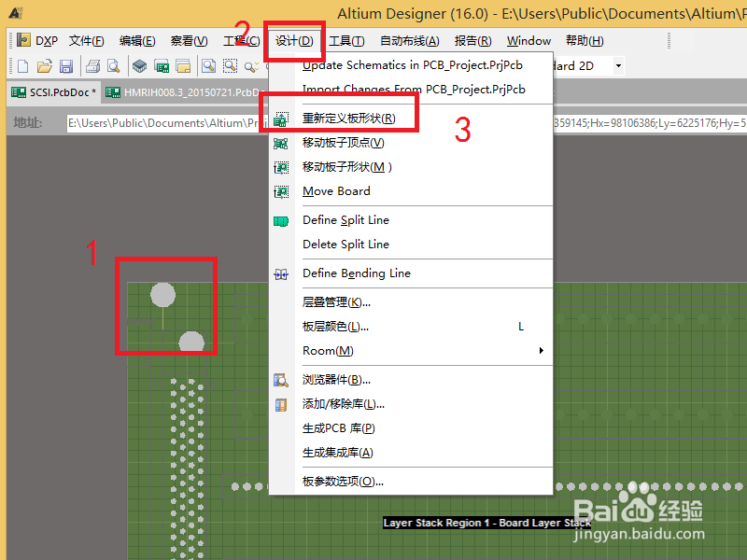Click the move board shape icon
The width and height of the screenshot is (747, 560).
pyautogui.click(x=281, y=167)
